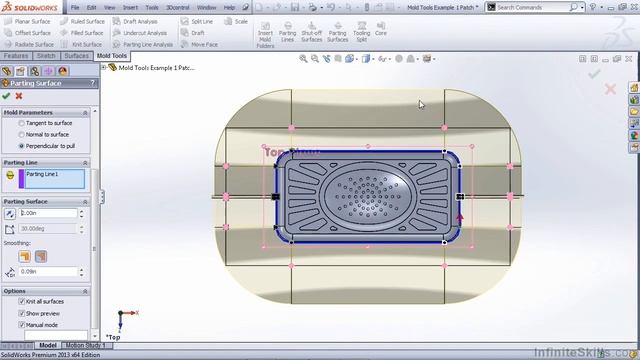Click the panel splitter collapse handle
This screenshot has width=640, height=360.
coord(101,197)
